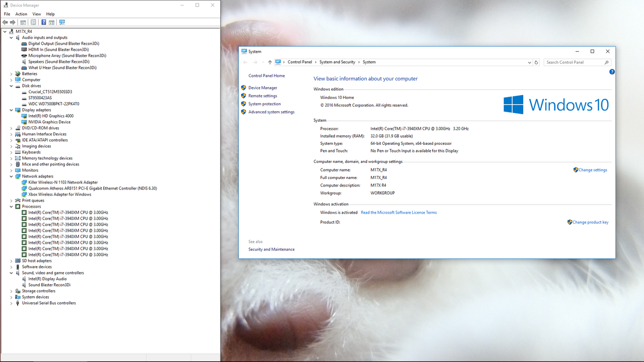Collapse the Network adapters category
The width and height of the screenshot is (644, 362).
[11, 176]
